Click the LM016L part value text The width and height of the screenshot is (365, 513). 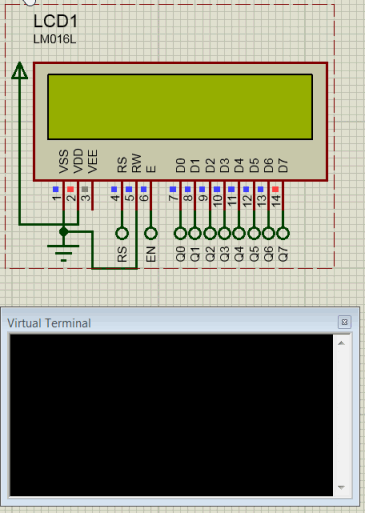(55, 39)
